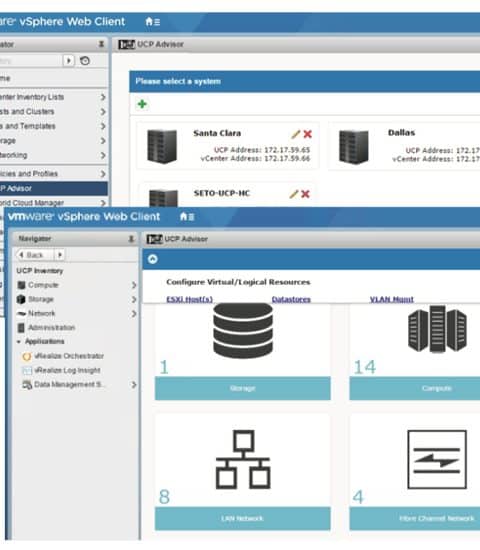Click forward arrow in back window navigator

pos(69,61)
